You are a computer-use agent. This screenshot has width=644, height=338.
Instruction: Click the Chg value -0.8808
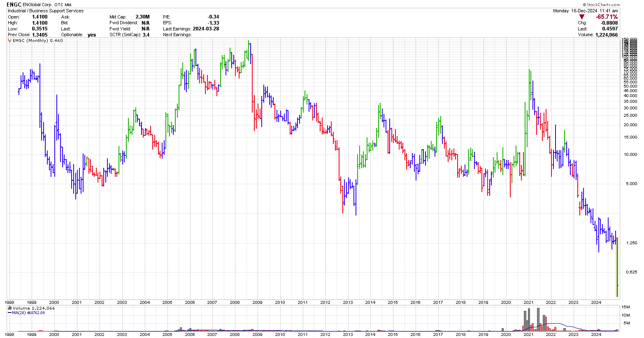point(609,23)
